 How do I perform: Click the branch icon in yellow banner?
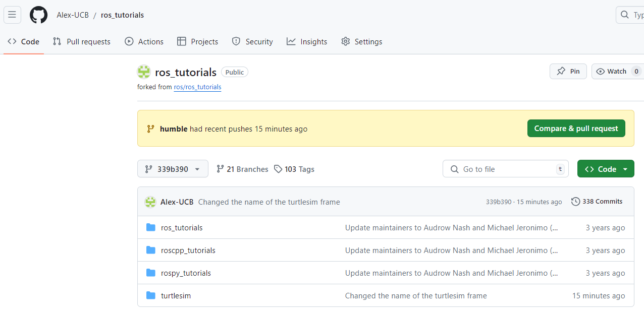[150, 129]
